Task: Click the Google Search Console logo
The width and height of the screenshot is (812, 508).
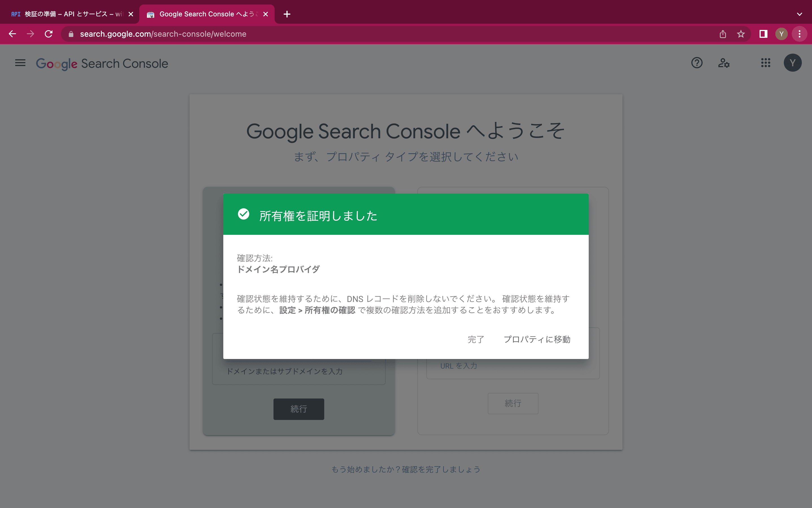Action: tap(102, 63)
